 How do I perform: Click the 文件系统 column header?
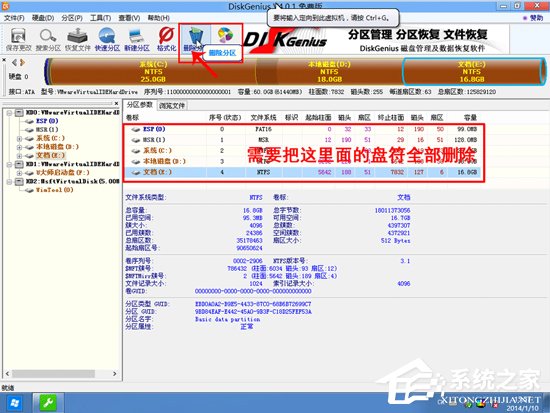click(x=263, y=118)
